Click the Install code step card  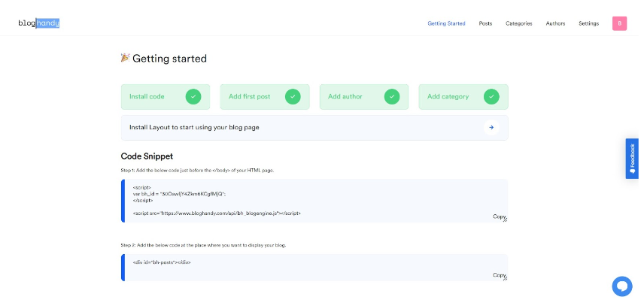166,97
